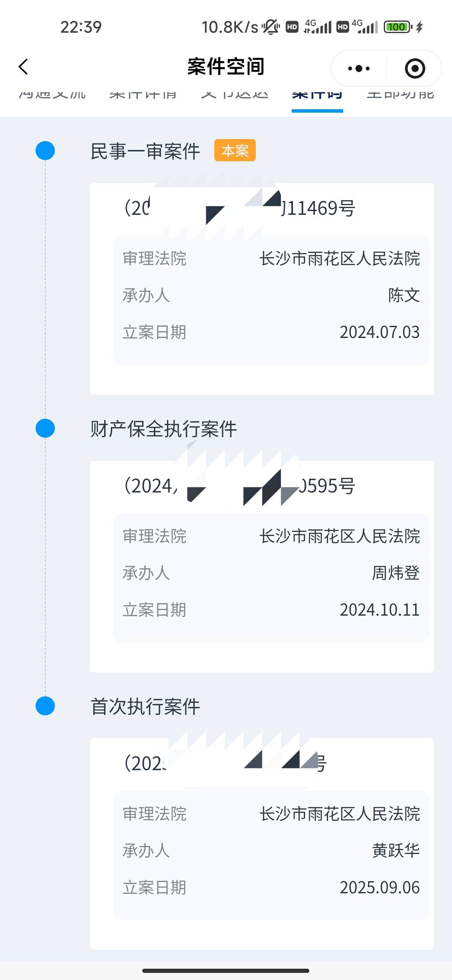The height and width of the screenshot is (980, 452).
Task: Tap the handler name 周炜登
Action: coord(395,573)
